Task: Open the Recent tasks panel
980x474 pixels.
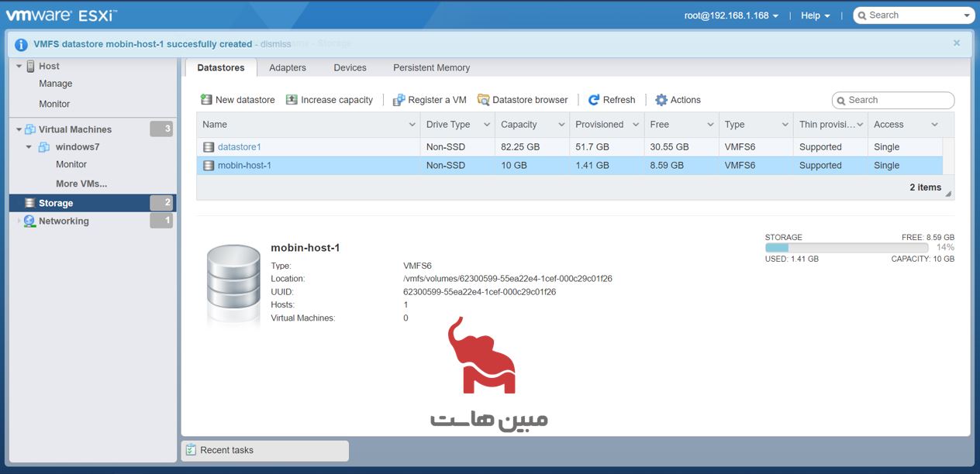Action: 226,450
